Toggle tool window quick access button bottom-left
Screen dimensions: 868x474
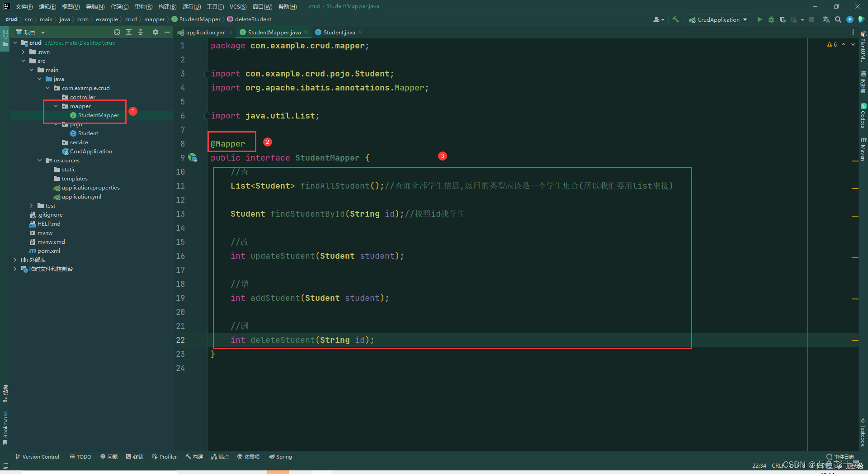5,465
